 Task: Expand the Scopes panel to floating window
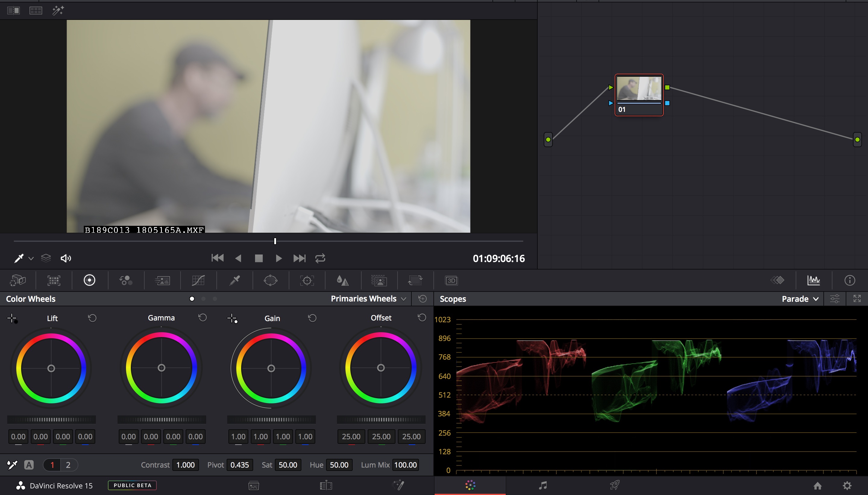pos(857,299)
